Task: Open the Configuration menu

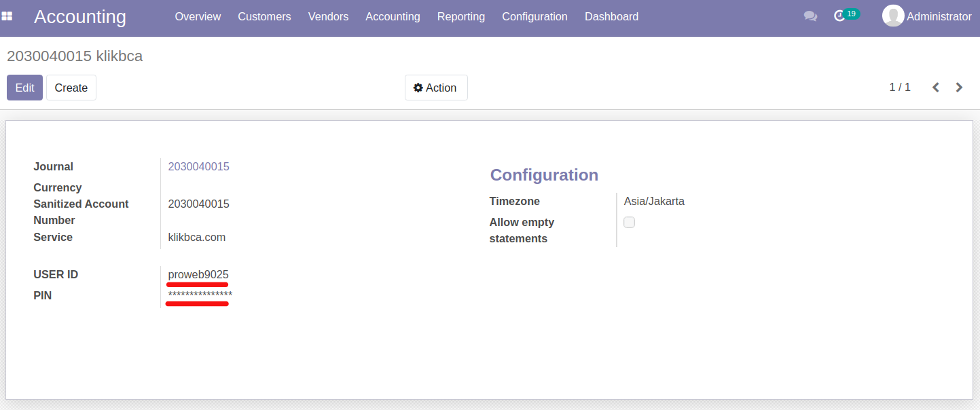Action: [534, 16]
